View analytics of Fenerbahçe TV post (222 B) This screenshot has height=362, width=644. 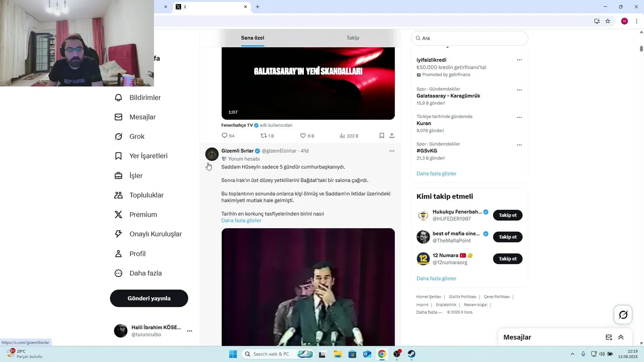click(x=349, y=136)
